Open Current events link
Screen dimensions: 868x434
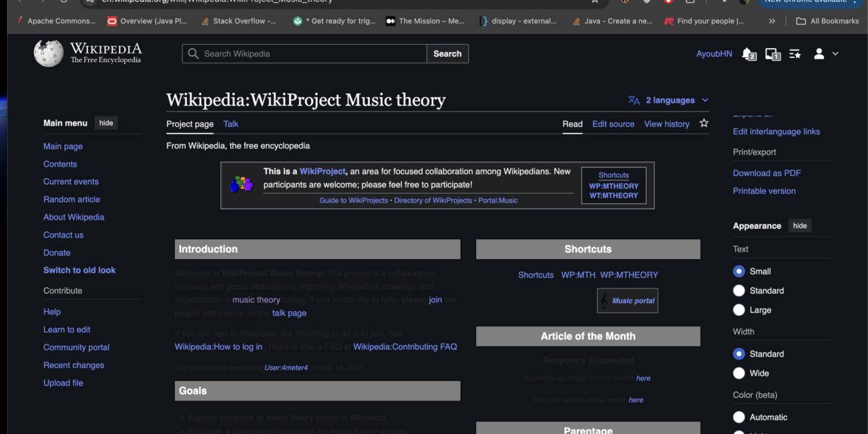[x=71, y=182]
